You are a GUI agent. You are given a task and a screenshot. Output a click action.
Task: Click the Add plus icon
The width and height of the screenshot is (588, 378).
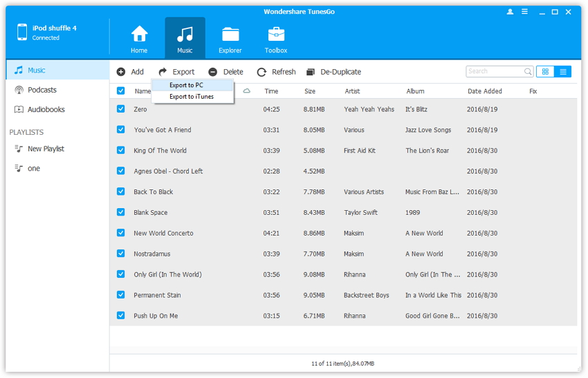coord(121,72)
